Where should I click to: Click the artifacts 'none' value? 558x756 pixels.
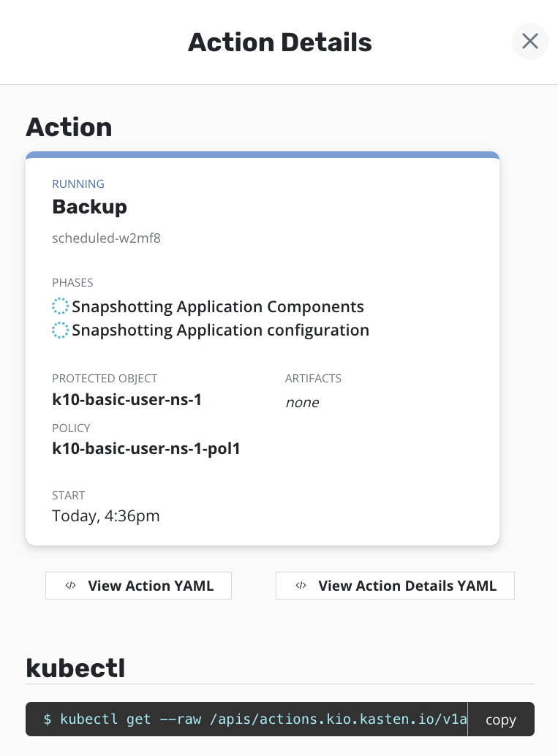302,402
